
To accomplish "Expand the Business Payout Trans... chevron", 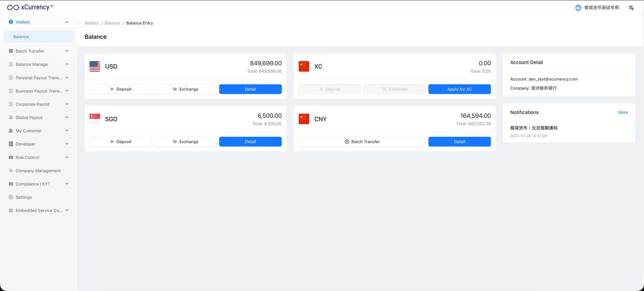I will (67, 91).
